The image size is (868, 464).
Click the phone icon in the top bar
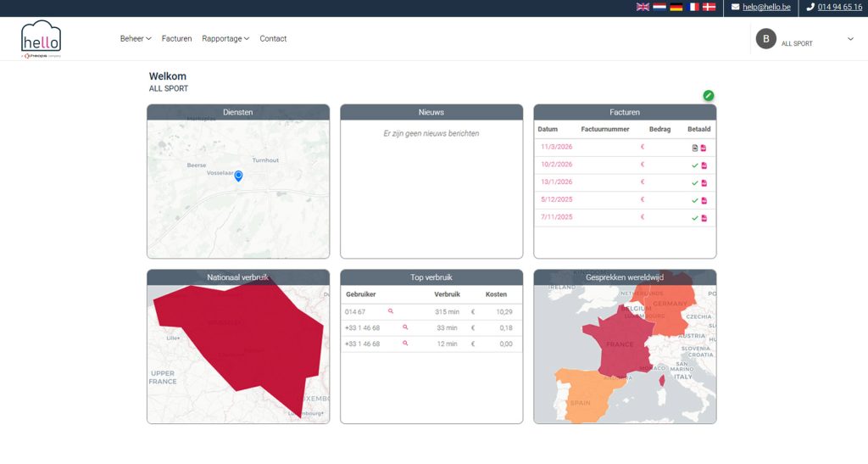(x=810, y=7)
